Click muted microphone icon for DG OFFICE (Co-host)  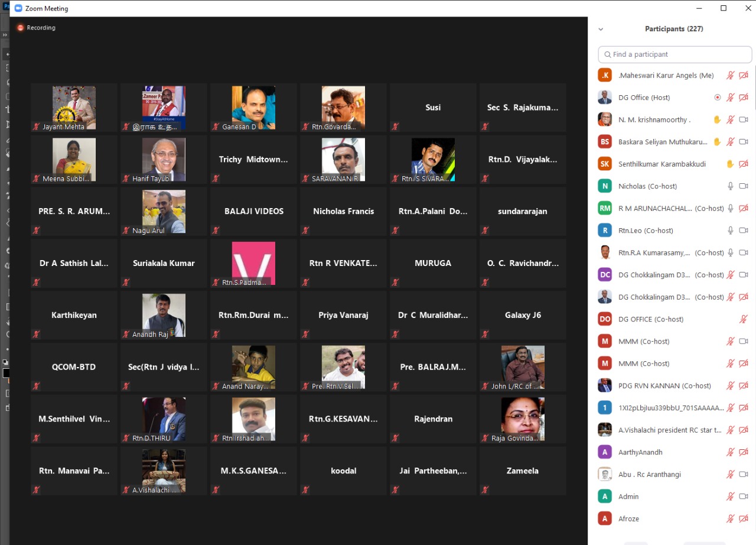coord(744,319)
